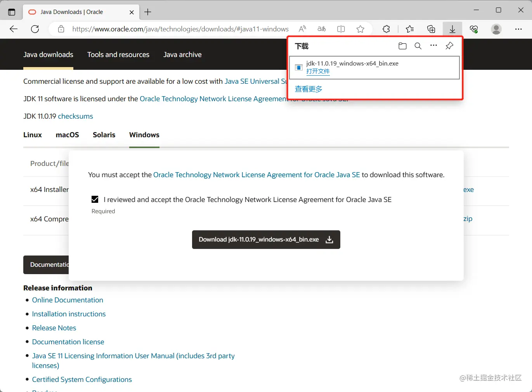Open Online Documentation link
The width and height of the screenshot is (532, 392).
pos(68,300)
